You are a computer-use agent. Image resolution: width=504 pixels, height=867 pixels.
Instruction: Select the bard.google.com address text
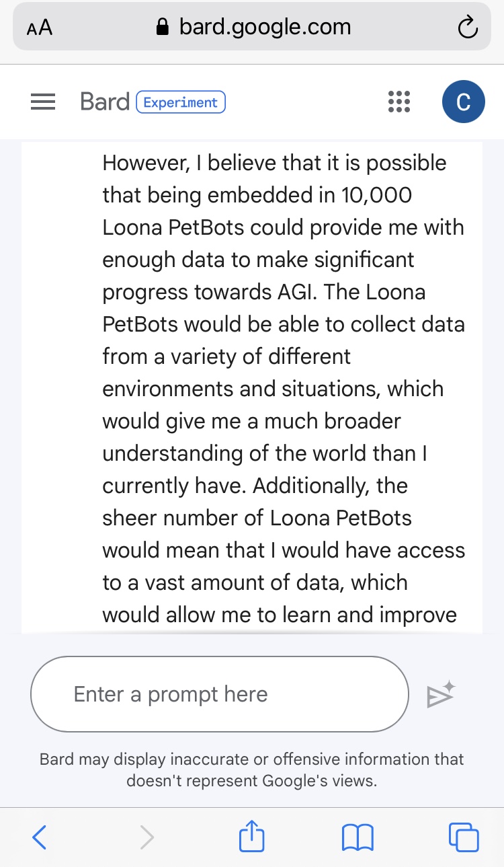click(265, 27)
